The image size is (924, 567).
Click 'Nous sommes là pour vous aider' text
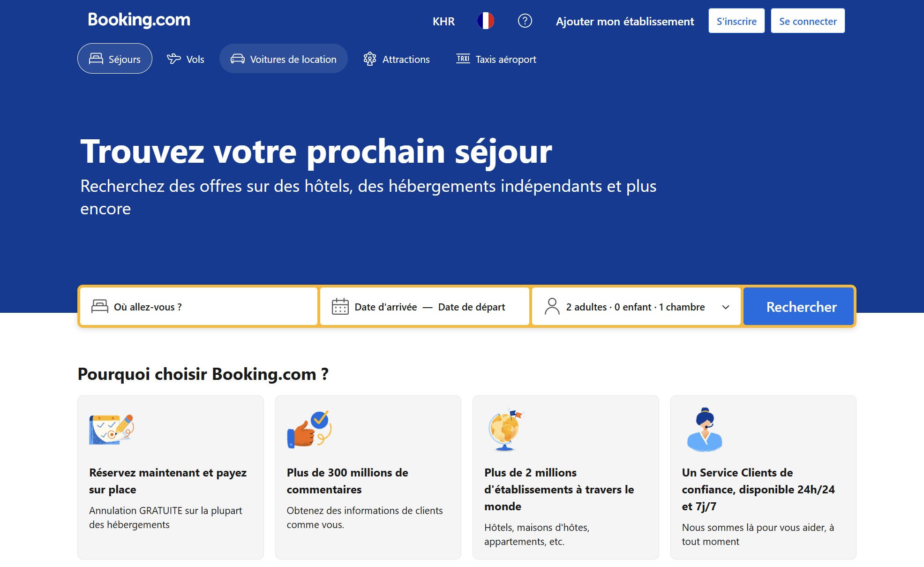pyautogui.click(x=758, y=534)
